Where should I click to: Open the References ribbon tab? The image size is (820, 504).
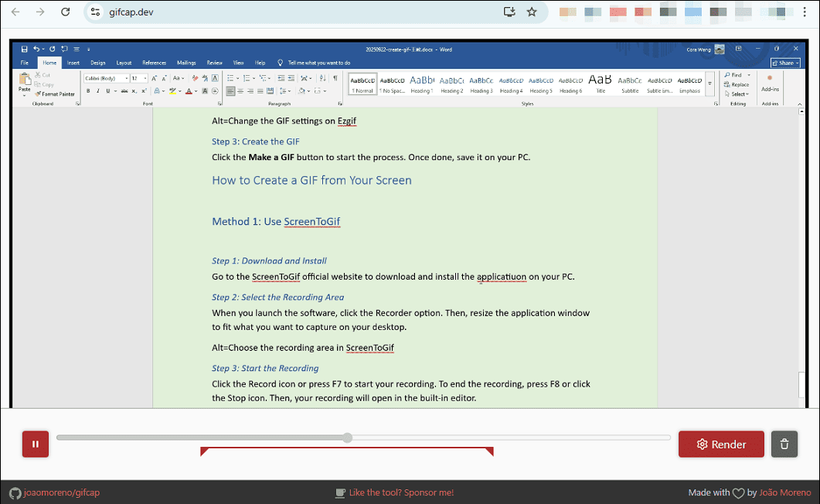click(154, 63)
